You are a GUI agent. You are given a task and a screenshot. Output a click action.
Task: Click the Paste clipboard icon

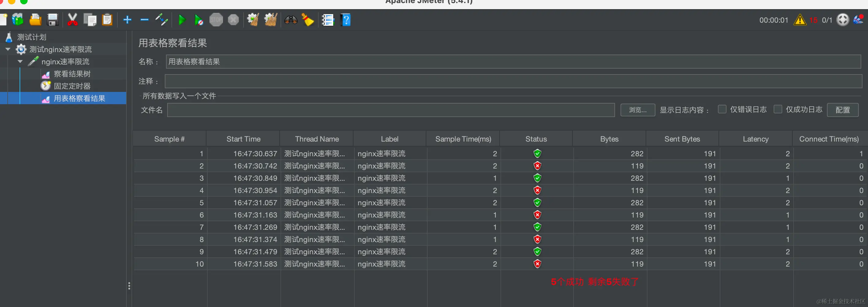point(107,20)
